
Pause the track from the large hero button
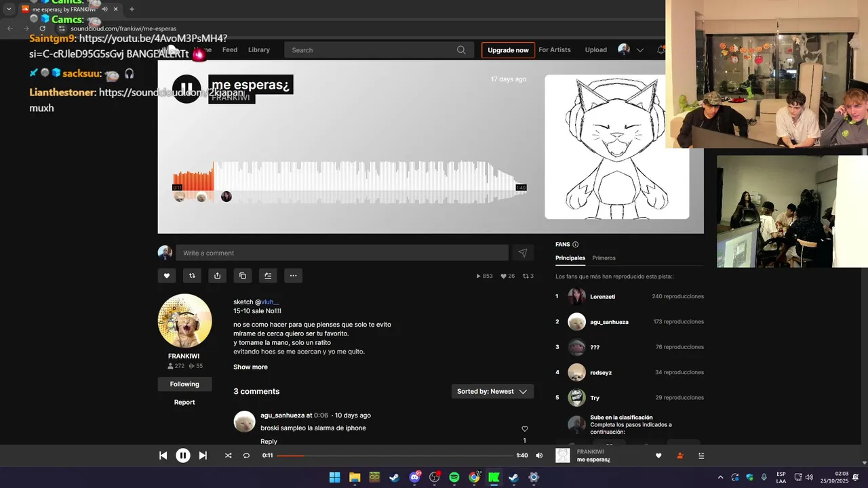(x=186, y=89)
